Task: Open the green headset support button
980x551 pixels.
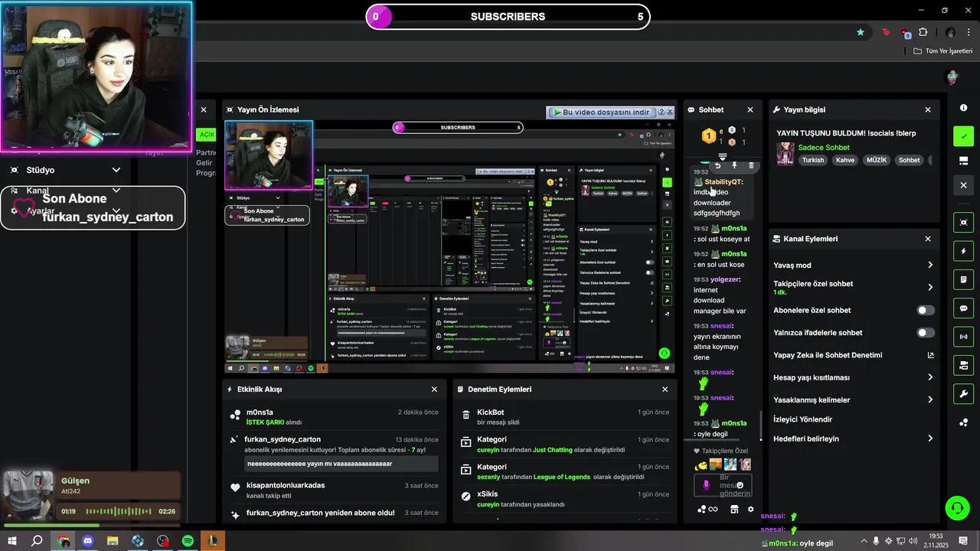Action: pyautogui.click(x=957, y=507)
